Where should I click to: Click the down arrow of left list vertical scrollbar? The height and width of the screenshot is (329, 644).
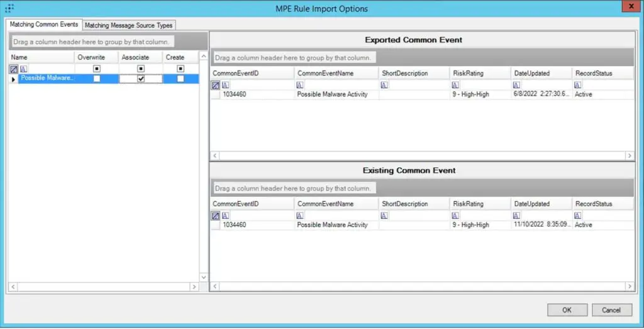tap(204, 277)
